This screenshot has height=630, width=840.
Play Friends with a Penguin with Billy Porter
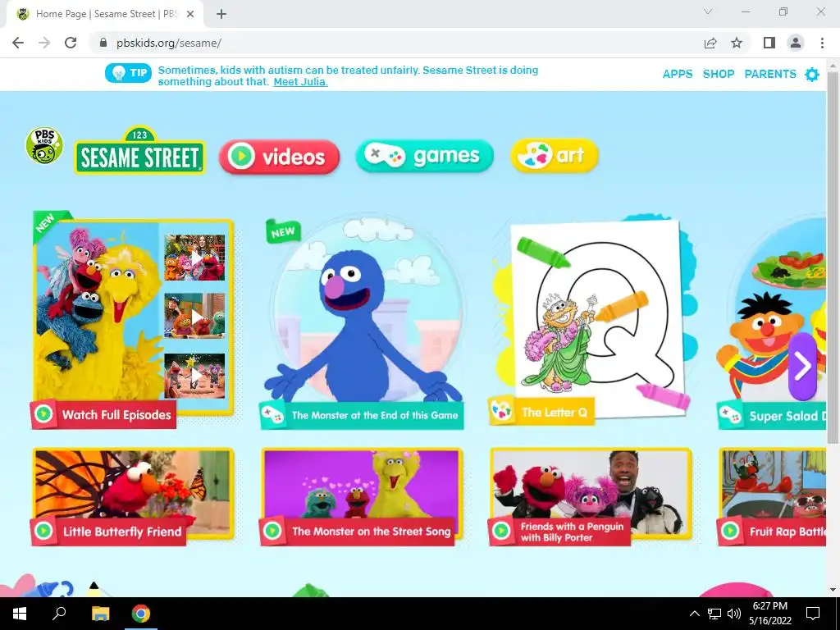[x=591, y=496]
